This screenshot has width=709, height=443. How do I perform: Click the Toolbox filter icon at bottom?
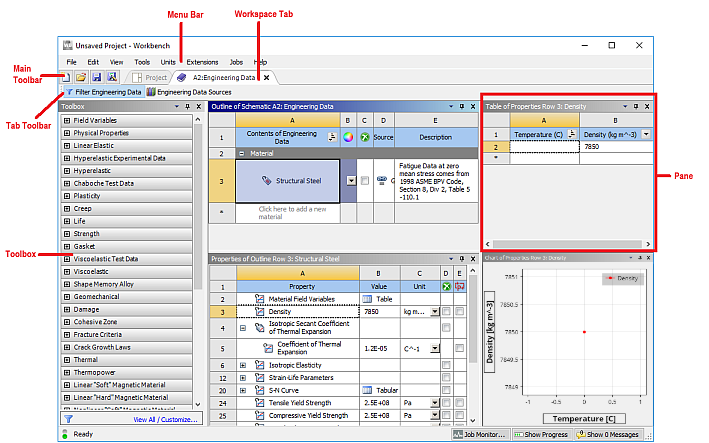pos(67,420)
